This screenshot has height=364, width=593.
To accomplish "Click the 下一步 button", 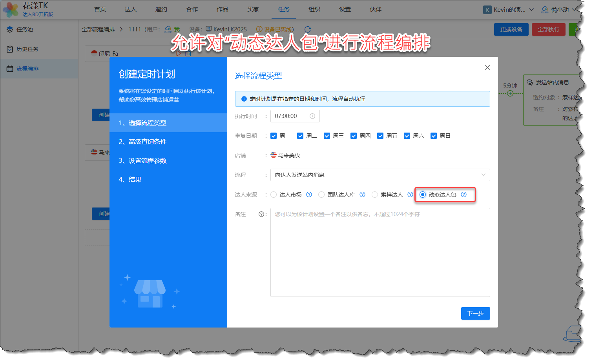I will point(475,313).
